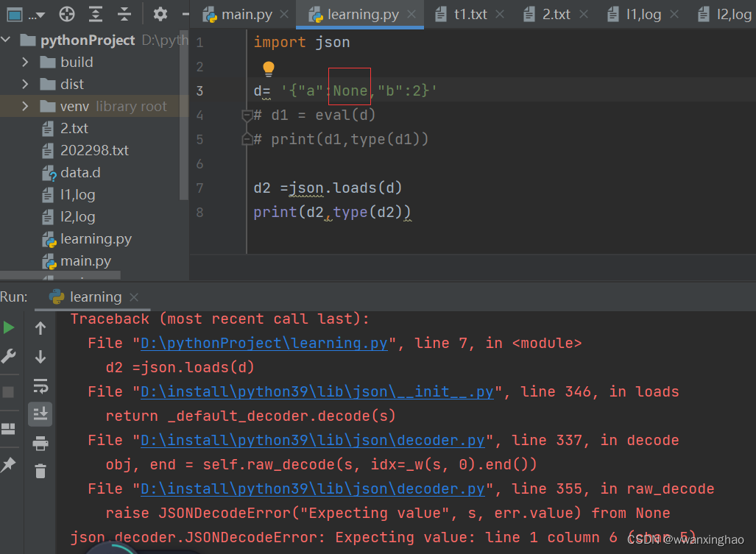This screenshot has width=756, height=554.
Task: Select 2.txt in the project tree
Action: [x=74, y=129]
